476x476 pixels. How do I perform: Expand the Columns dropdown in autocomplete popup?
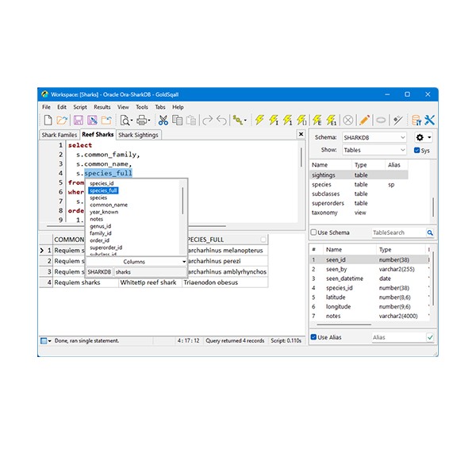point(184,261)
